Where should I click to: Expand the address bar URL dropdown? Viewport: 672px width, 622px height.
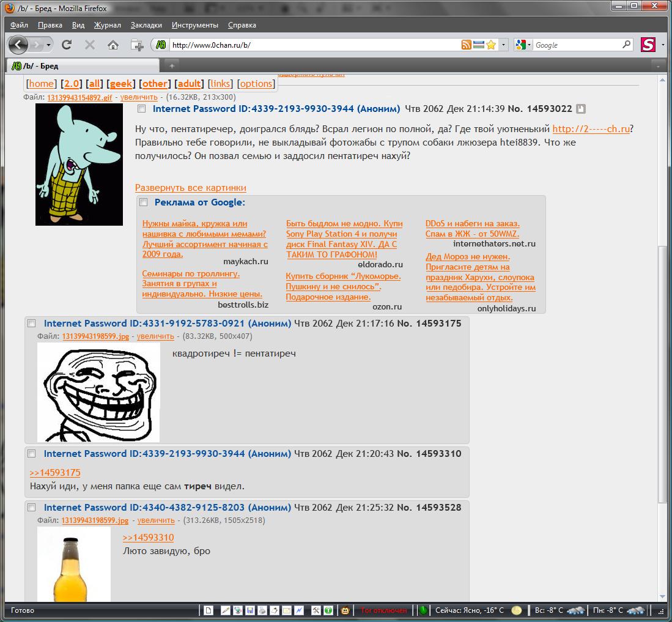click(x=504, y=45)
